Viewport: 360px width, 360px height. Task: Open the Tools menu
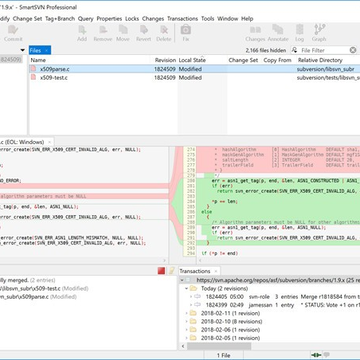208,19
